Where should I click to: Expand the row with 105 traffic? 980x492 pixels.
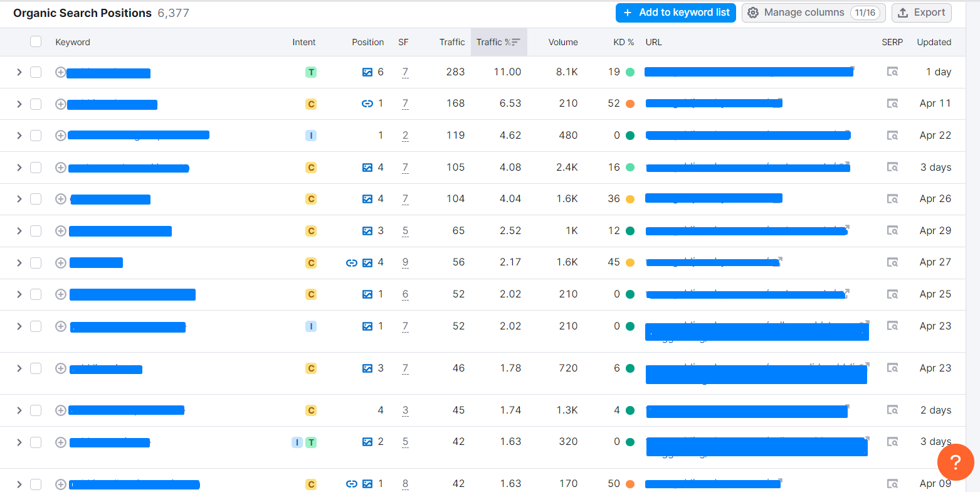[19, 168]
